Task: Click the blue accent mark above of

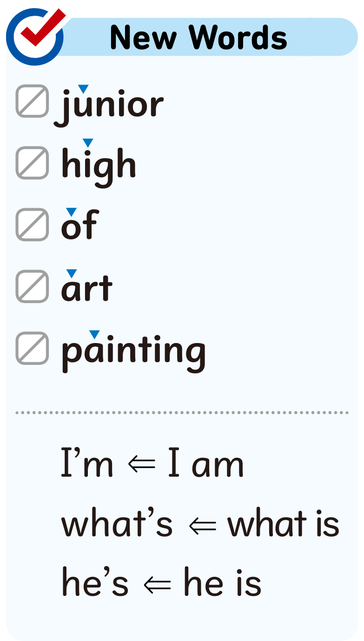Action: pos(71,211)
